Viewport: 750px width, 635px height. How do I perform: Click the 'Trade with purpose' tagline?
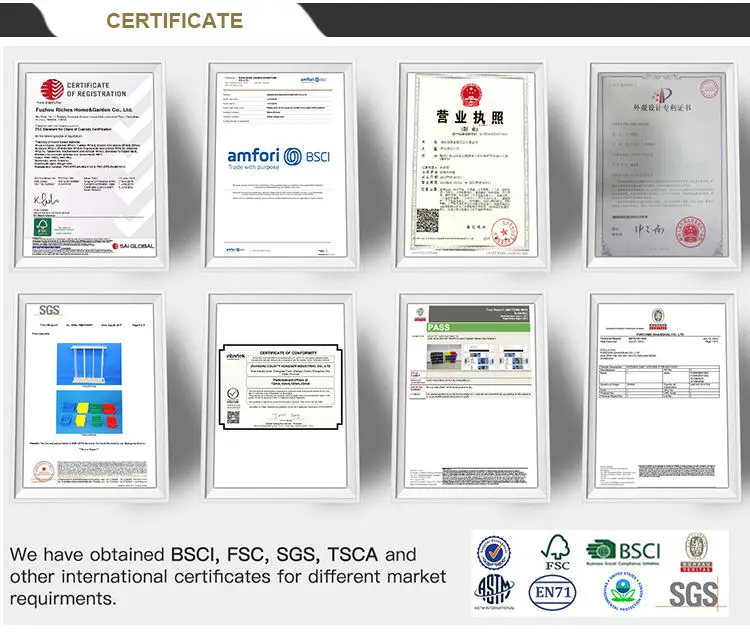254,167
